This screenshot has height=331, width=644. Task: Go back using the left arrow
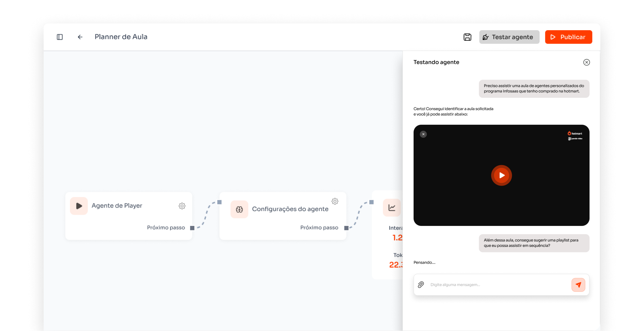(80, 37)
